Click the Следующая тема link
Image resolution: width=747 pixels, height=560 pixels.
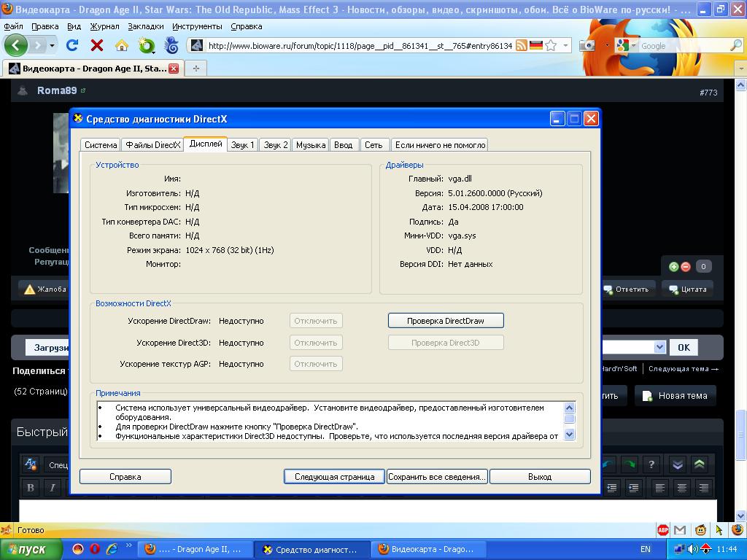click(x=684, y=368)
